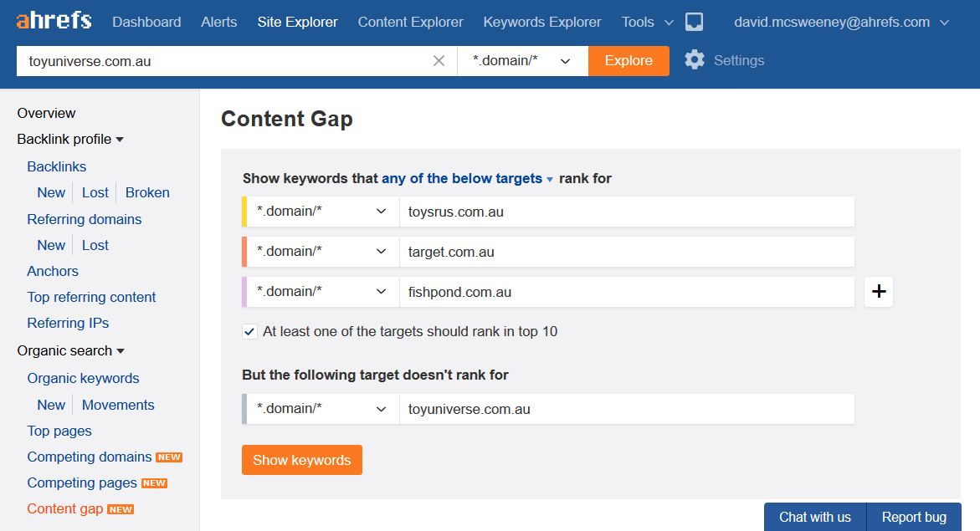The width and height of the screenshot is (980, 531).
Task: Expand 'any of the below targets' selector
Action: [x=467, y=178]
